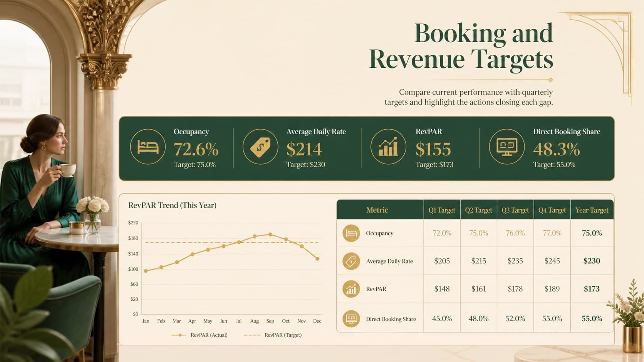
Task: Click the $220 y-axis label on chart
Action: 133,223
